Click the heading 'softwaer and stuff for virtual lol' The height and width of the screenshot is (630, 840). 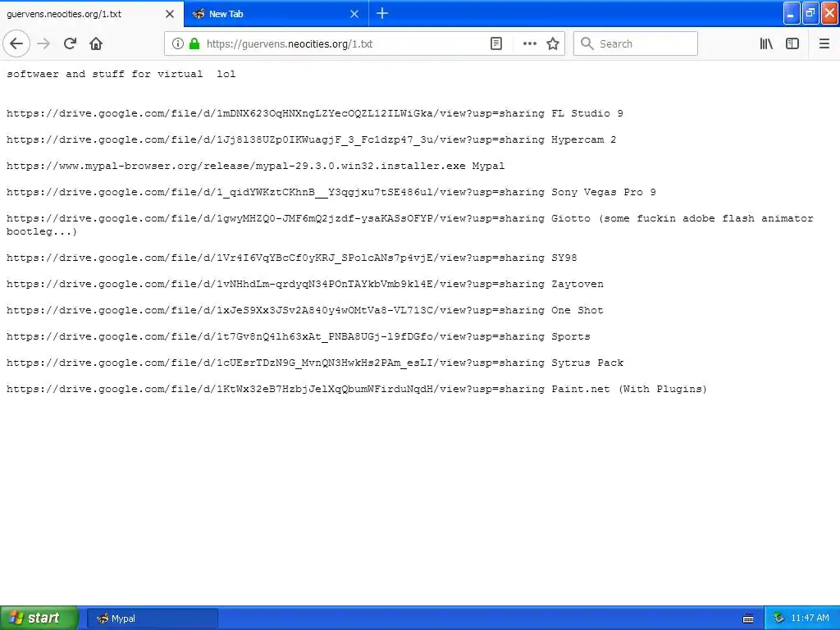(121, 74)
